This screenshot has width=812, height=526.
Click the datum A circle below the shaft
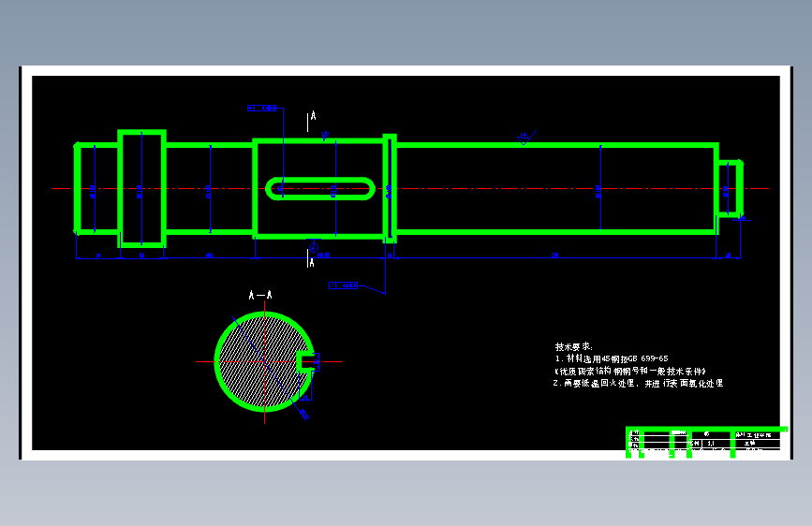click(x=314, y=246)
